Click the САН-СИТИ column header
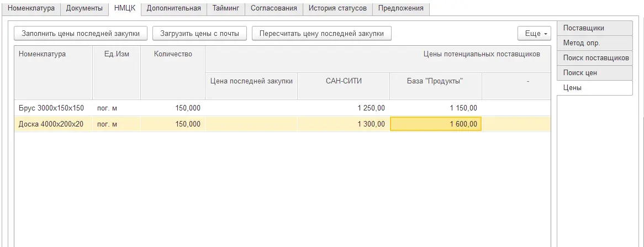Viewport: 644px width, 247px height. tap(344, 81)
